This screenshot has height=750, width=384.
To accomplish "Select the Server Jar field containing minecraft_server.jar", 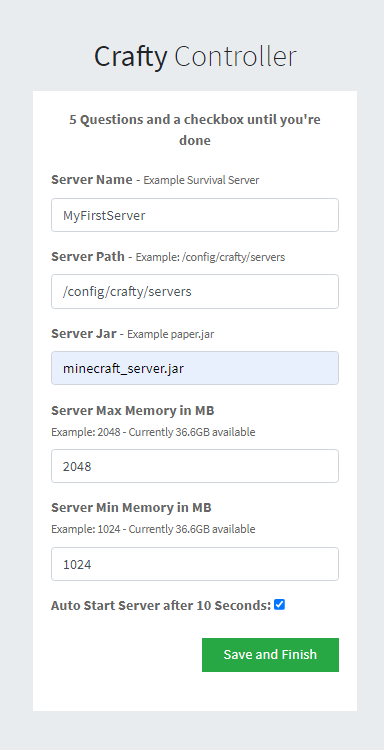I will [x=195, y=368].
